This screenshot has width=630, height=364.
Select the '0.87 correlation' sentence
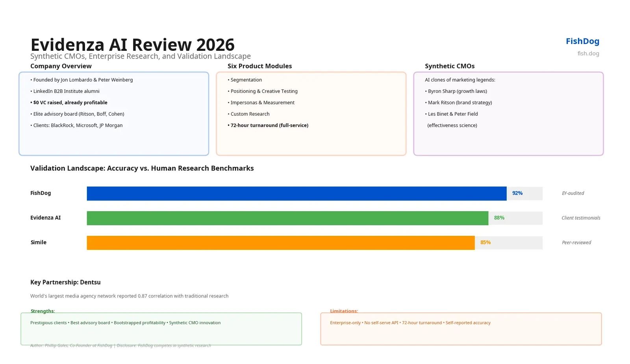129,296
